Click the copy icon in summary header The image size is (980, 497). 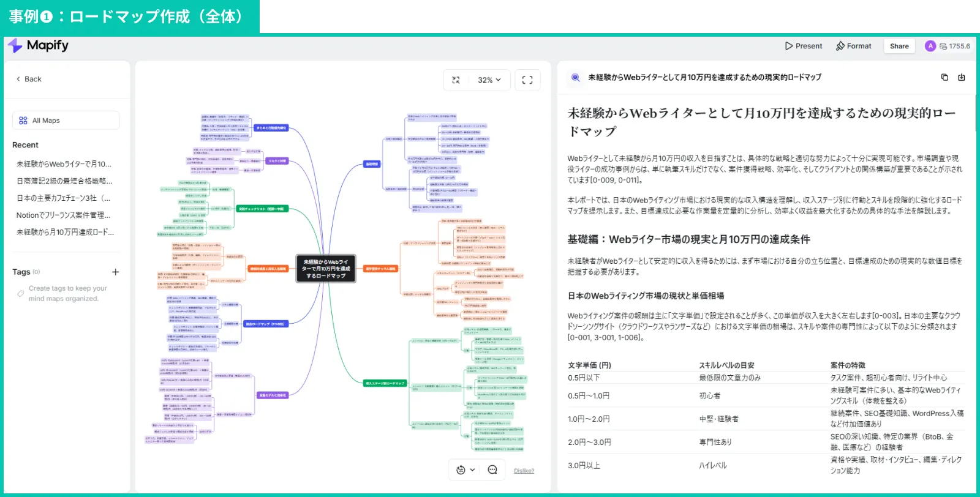944,77
